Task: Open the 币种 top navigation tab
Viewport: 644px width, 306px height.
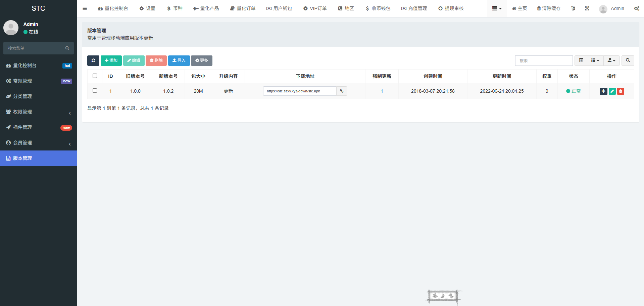Action: [x=175, y=8]
